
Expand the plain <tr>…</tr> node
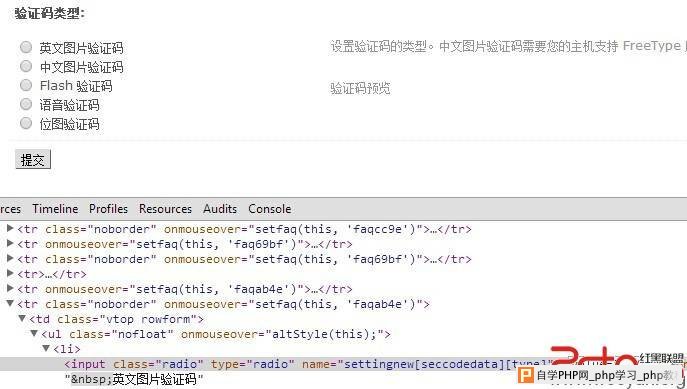pos(10,273)
